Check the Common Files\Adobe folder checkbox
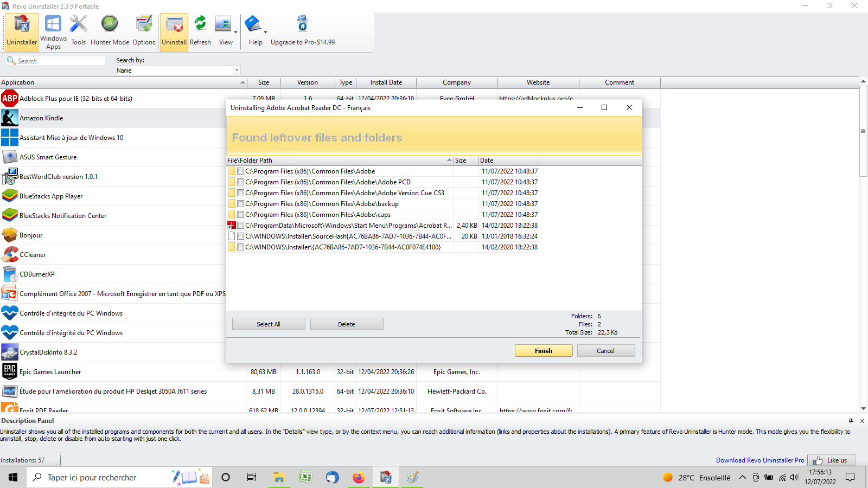 (x=240, y=171)
